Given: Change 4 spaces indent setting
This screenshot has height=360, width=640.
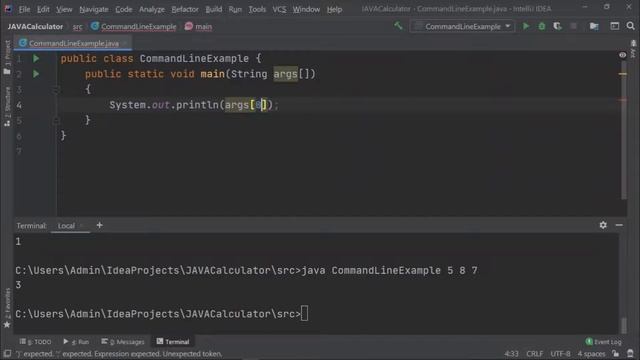Looking at the screenshot, I should tap(591, 354).
